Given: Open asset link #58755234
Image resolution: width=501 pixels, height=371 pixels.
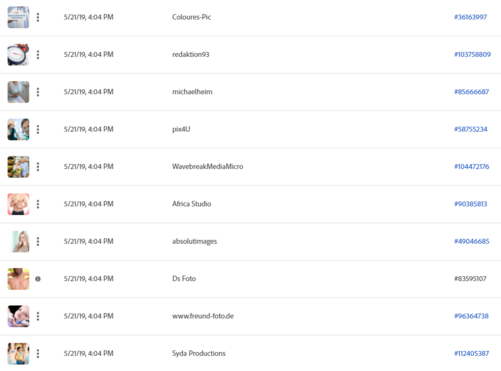Looking at the screenshot, I should pyautogui.click(x=471, y=129).
